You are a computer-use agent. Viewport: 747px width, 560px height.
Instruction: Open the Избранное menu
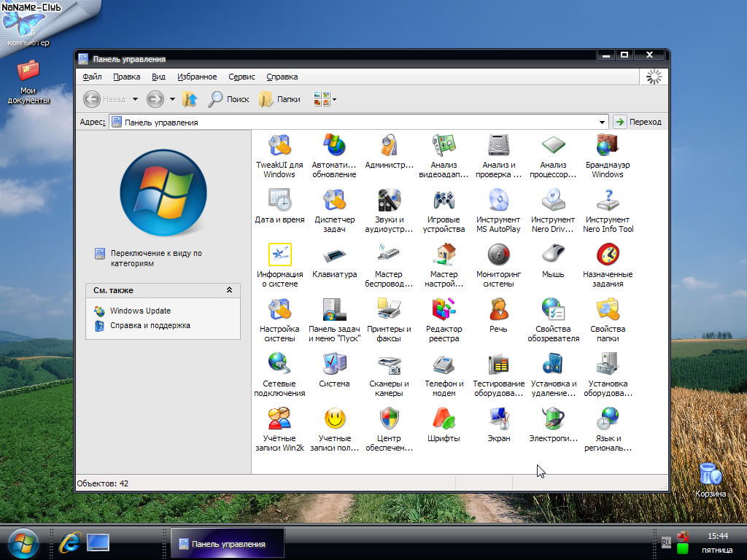click(197, 77)
